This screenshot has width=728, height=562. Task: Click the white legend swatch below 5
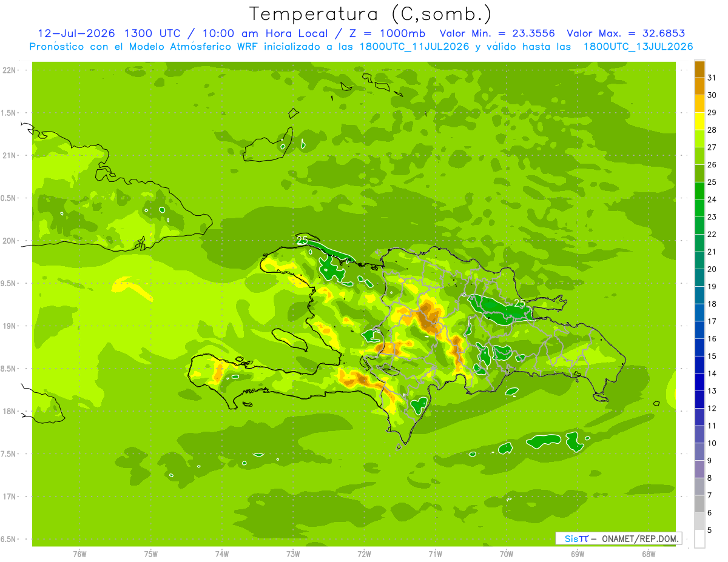click(699, 539)
